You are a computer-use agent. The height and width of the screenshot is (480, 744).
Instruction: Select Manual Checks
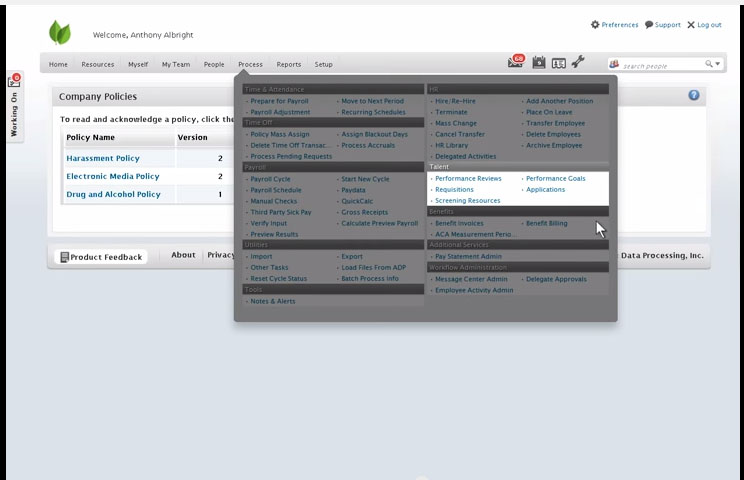click(274, 201)
